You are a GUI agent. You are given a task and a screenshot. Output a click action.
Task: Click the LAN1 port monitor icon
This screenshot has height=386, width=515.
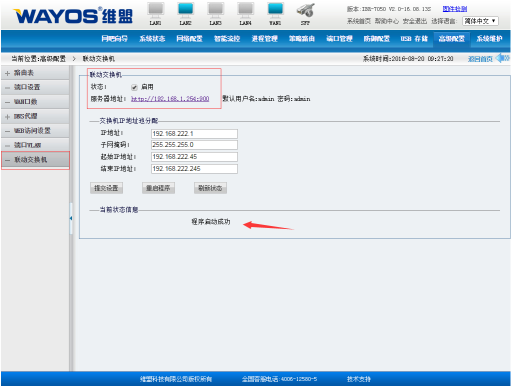pos(156,10)
